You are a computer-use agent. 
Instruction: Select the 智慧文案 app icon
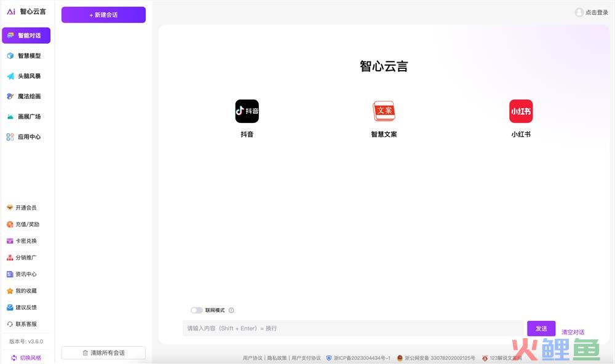coord(384,111)
